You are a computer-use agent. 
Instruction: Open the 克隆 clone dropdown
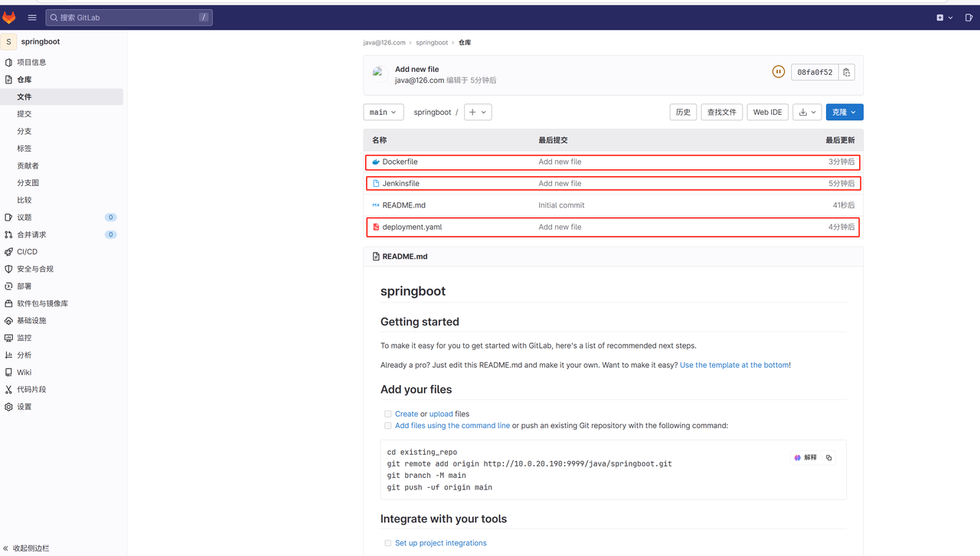tap(844, 112)
